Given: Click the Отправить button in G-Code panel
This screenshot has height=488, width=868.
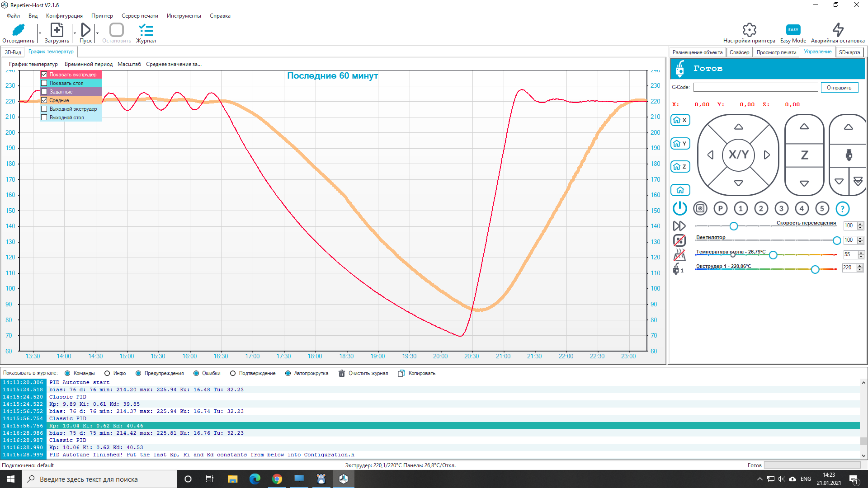Looking at the screenshot, I should point(840,87).
